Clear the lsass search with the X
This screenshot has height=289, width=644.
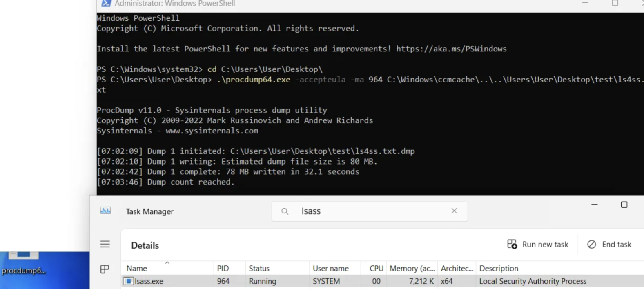point(454,211)
